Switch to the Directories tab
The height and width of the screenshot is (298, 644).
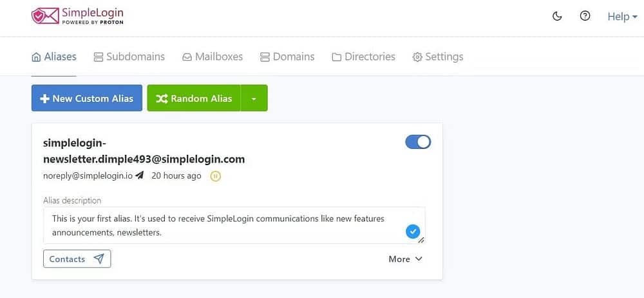363,57
